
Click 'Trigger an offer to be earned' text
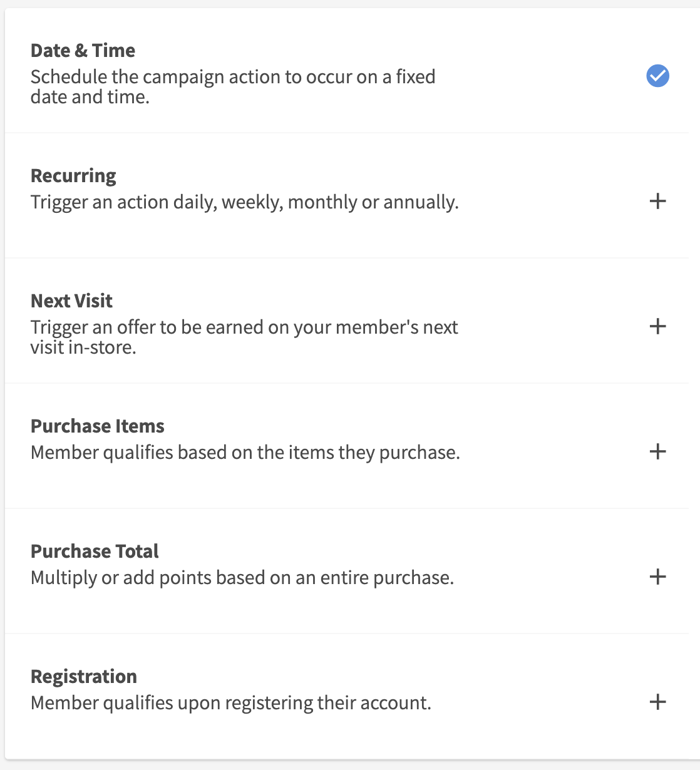[244, 327]
